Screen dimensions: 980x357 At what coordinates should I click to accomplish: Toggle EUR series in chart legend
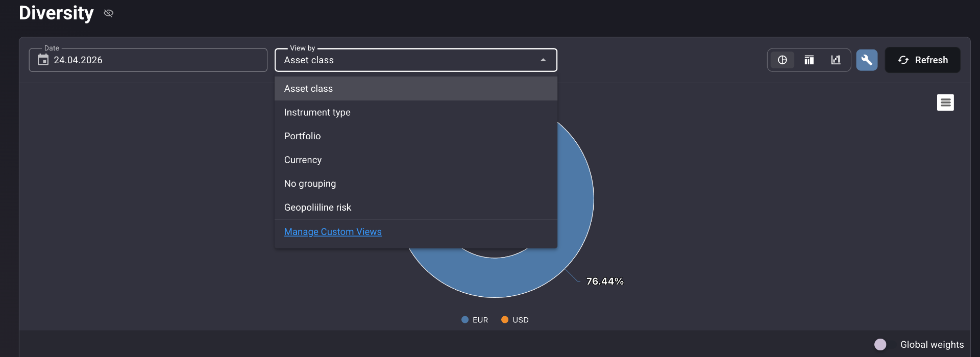(475, 320)
